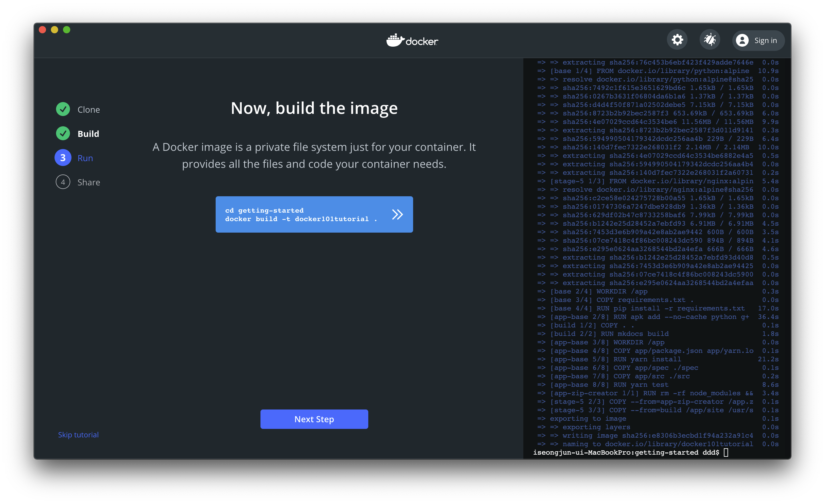825x504 pixels.
Task: Click terminal line '[app-base 3/8] WORKDIR /app'
Action: coord(658,342)
